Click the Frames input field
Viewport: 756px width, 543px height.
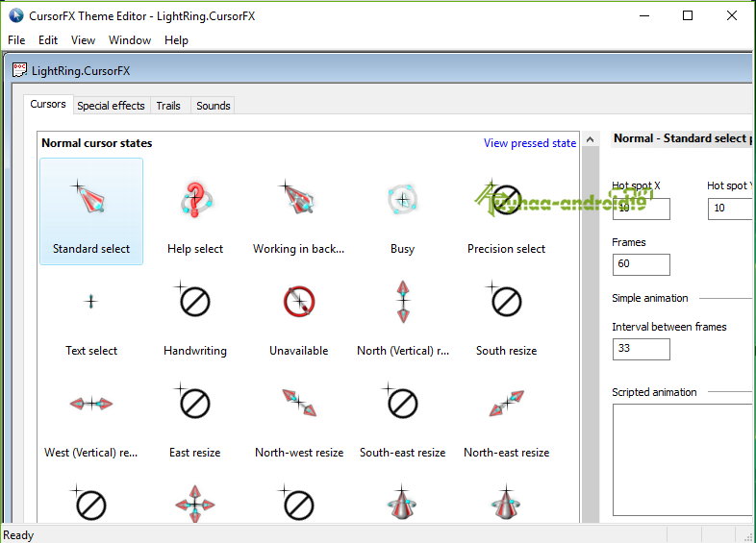click(641, 264)
